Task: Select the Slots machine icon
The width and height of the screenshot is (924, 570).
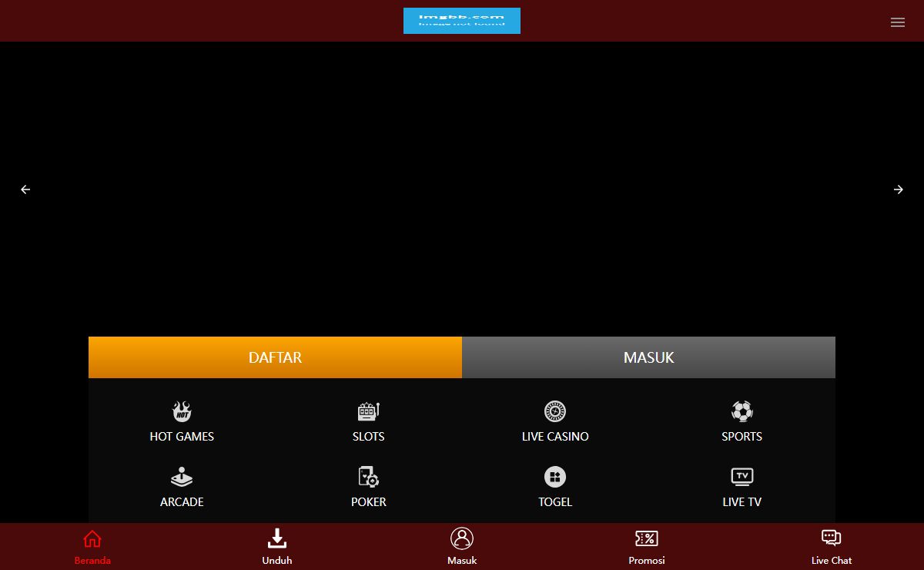Action: 368,411
